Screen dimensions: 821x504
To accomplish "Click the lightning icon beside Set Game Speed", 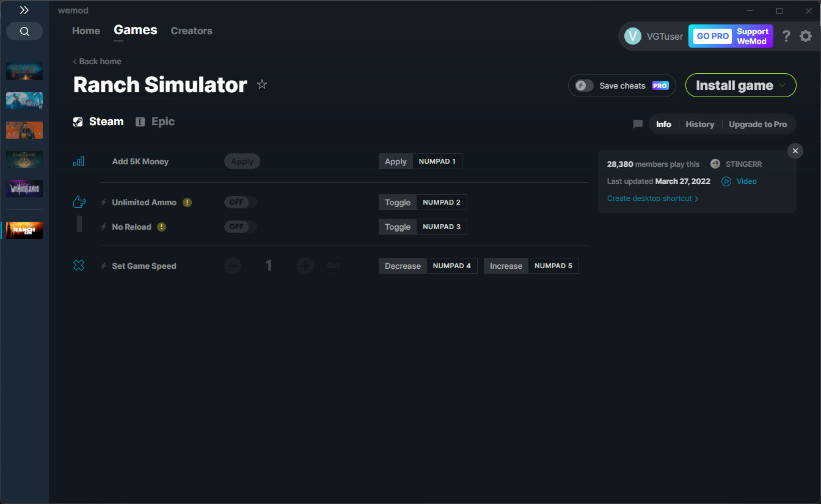I will pyautogui.click(x=104, y=266).
